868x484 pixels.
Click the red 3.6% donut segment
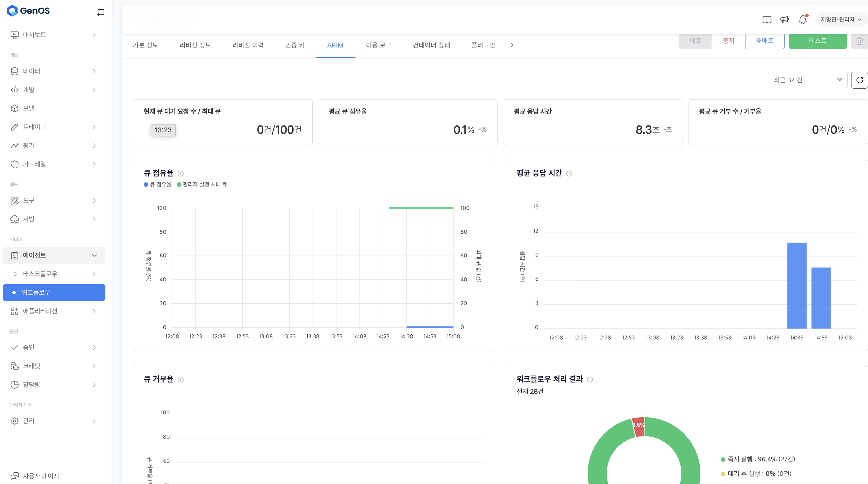(x=639, y=427)
